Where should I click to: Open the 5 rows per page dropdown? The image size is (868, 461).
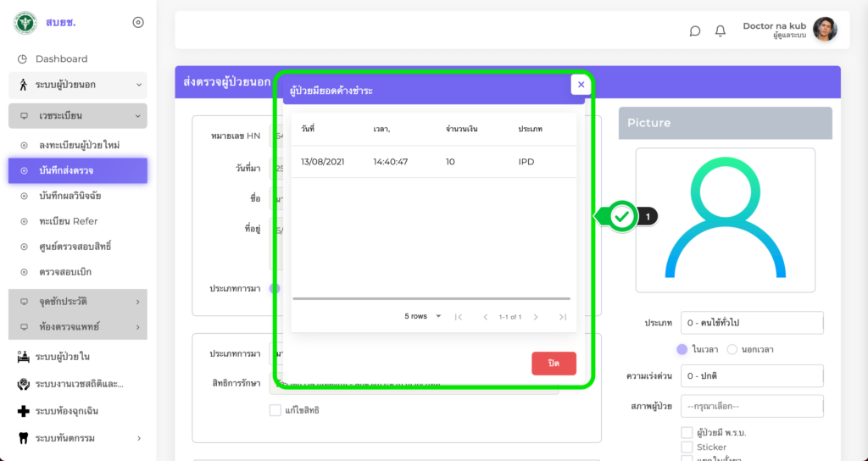(x=423, y=317)
